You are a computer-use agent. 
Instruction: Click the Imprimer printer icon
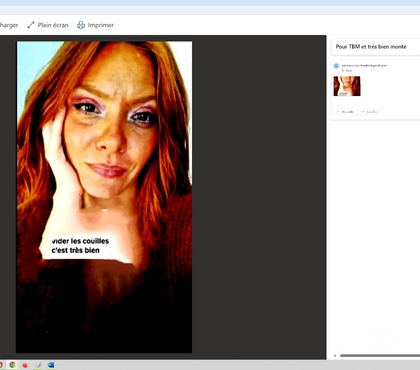click(x=81, y=25)
